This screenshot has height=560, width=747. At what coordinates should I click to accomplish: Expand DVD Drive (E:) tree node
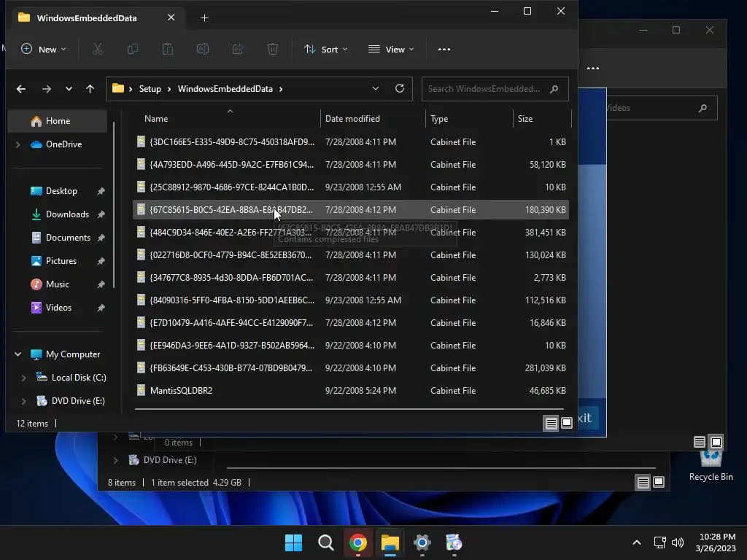tap(23, 401)
